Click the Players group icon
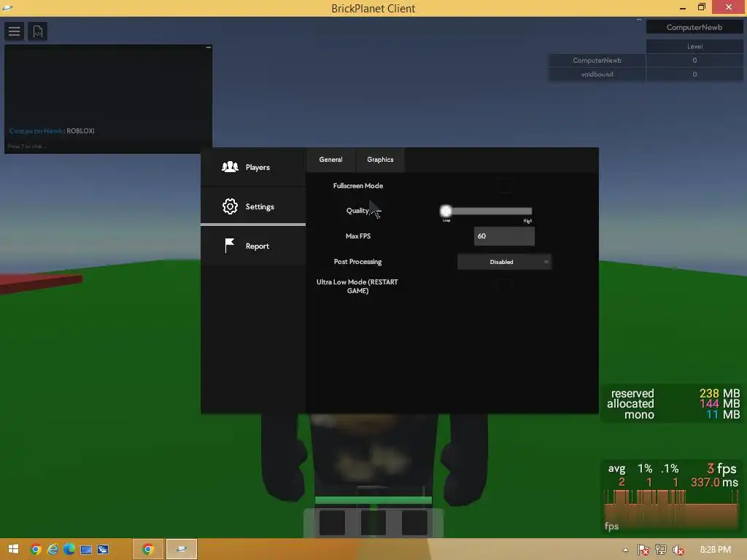Image resolution: width=747 pixels, height=560 pixels. [230, 167]
